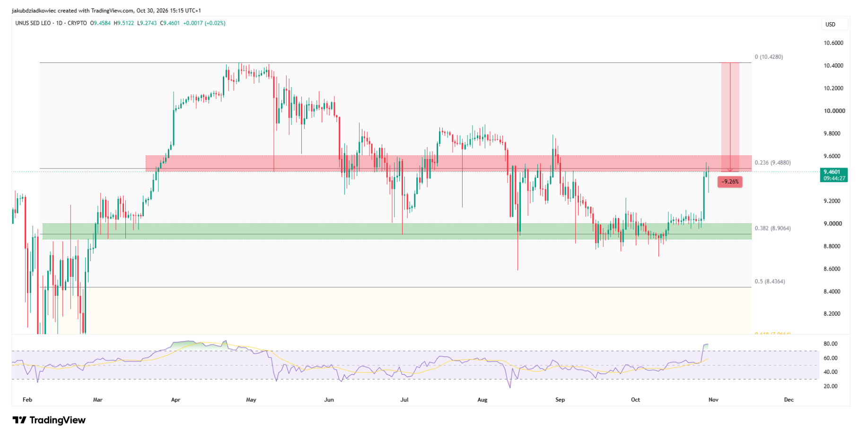Screen dimensions: 868x433
Task: Click the Fib label 0 (10.4280)
Action: (769, 57)
